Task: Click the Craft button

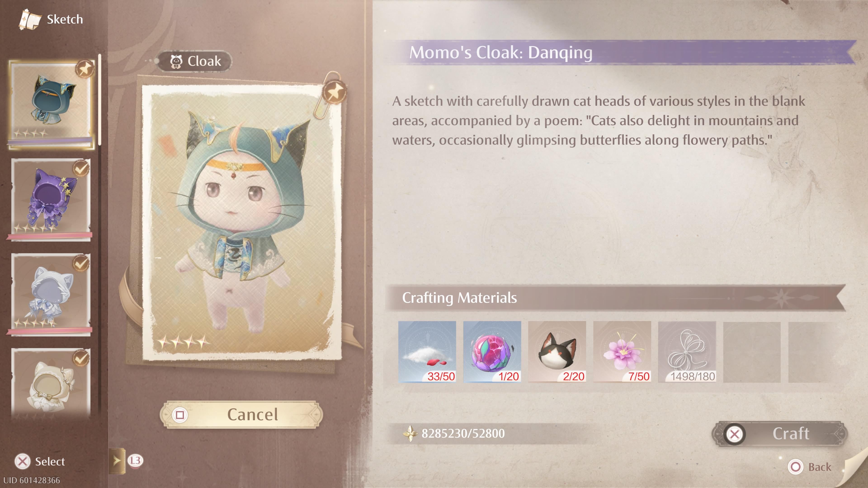Action: (779, 434)
